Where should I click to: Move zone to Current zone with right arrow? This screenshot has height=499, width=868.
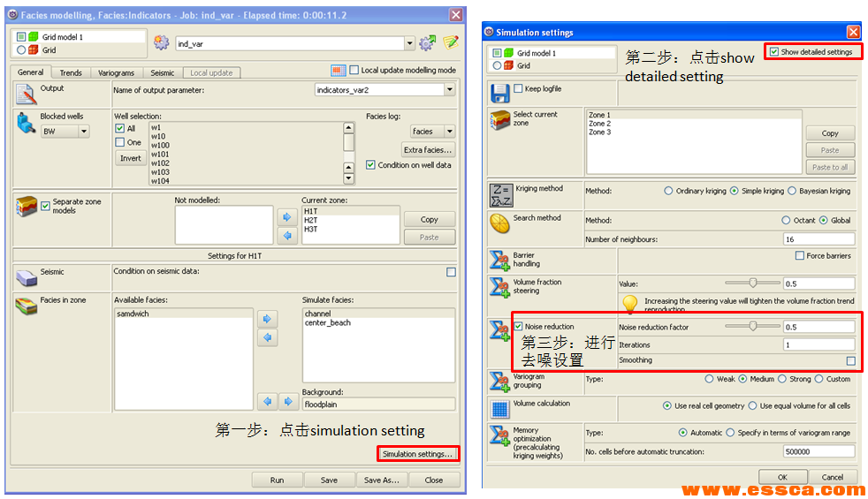click(287, 217)
